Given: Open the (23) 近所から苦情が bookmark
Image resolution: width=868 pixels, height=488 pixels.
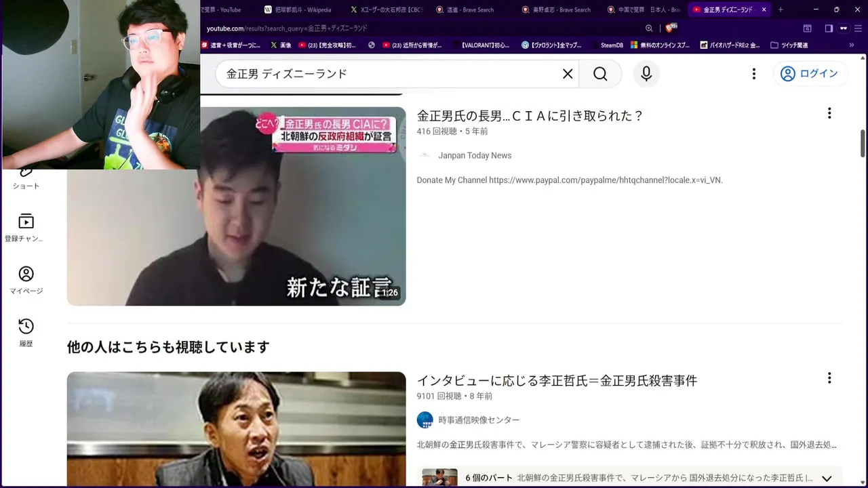Looking at the screenshot, I should (x=412, y=45).
